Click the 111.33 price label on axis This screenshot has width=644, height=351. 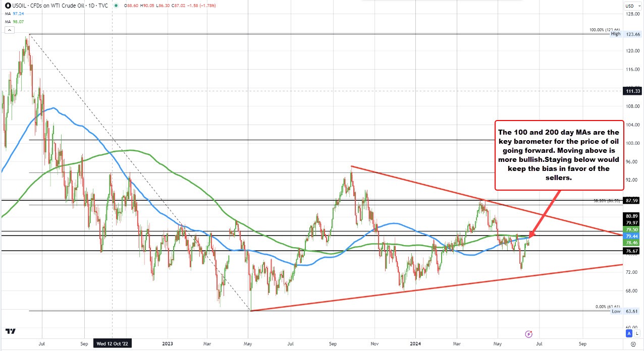point(633,91)
